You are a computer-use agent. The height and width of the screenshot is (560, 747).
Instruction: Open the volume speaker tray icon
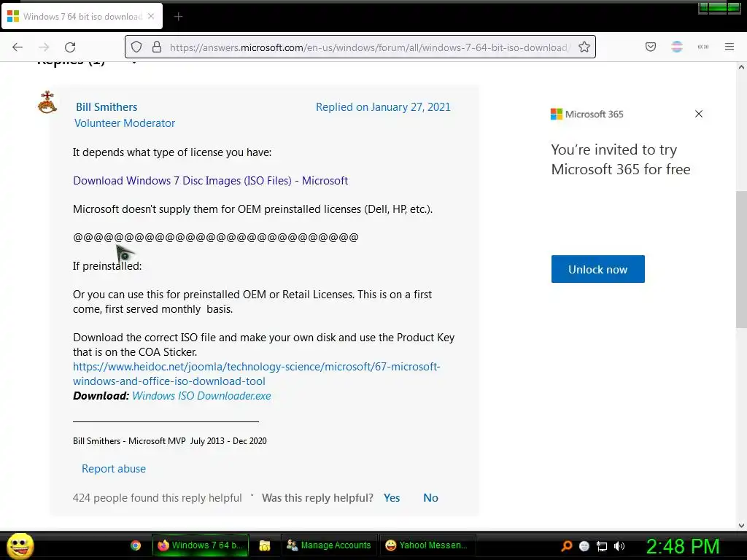(x=619, y=546)
